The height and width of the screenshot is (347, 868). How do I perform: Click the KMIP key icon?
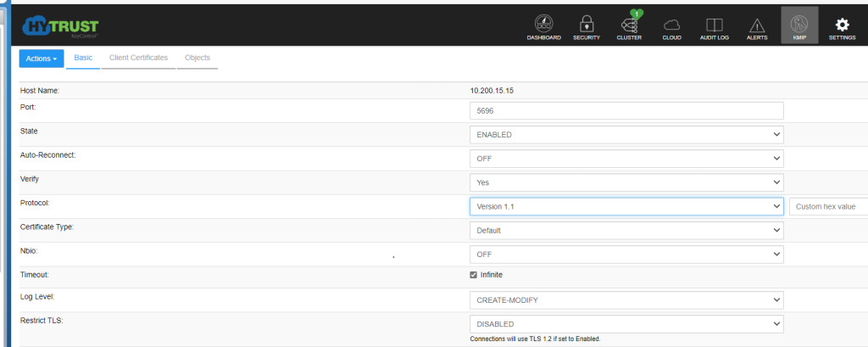coord(799,25)
